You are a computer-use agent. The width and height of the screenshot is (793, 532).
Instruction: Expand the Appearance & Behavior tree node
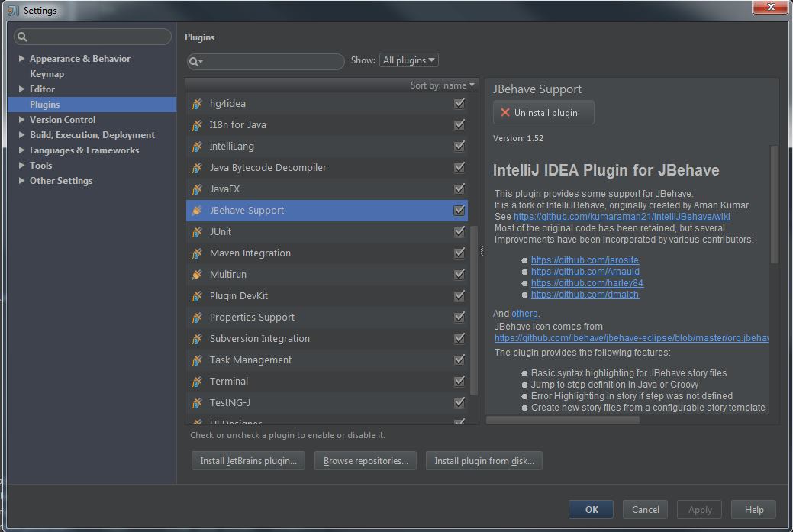click(x=21, y=59)
